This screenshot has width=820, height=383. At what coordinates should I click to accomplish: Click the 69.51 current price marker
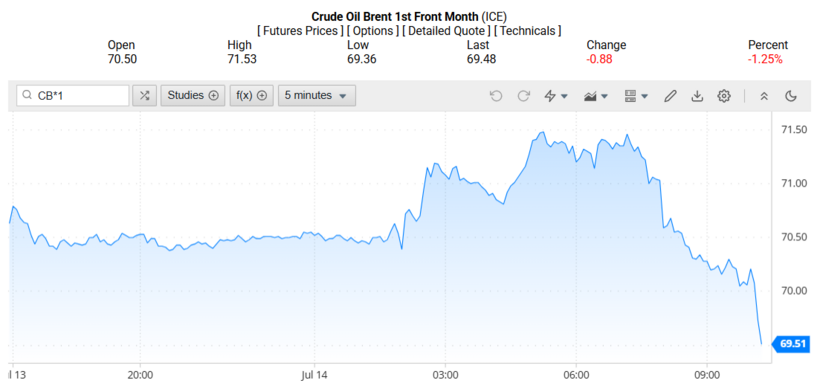792,344
